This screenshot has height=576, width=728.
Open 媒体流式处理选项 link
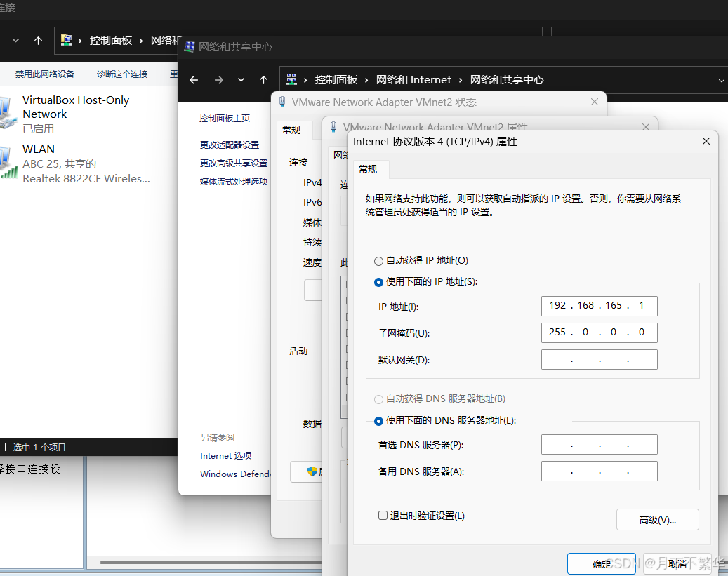(x=234, y=181)
